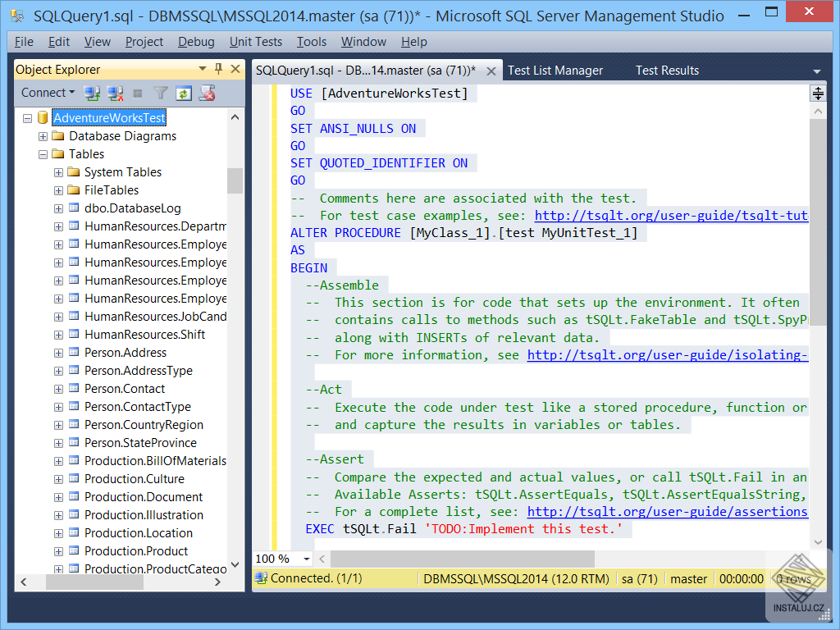The width and height of the screenshot is (840, 630).
Task: Click the icon right of the Refresh icon
Action: tap(207, 94)
